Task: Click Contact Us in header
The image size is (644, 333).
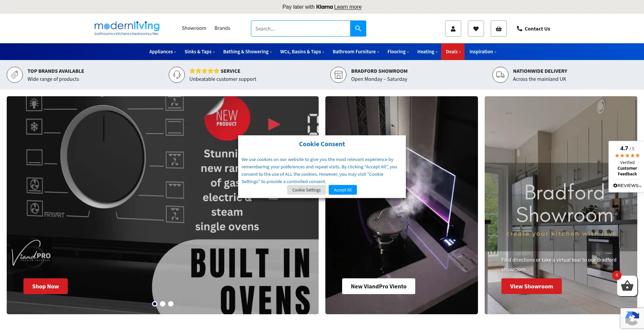Action: [x=537, y=29]
